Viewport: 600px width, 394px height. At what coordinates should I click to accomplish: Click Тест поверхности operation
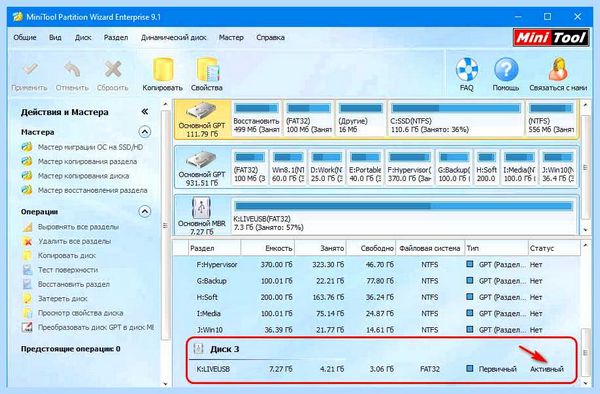coord(68,270)
